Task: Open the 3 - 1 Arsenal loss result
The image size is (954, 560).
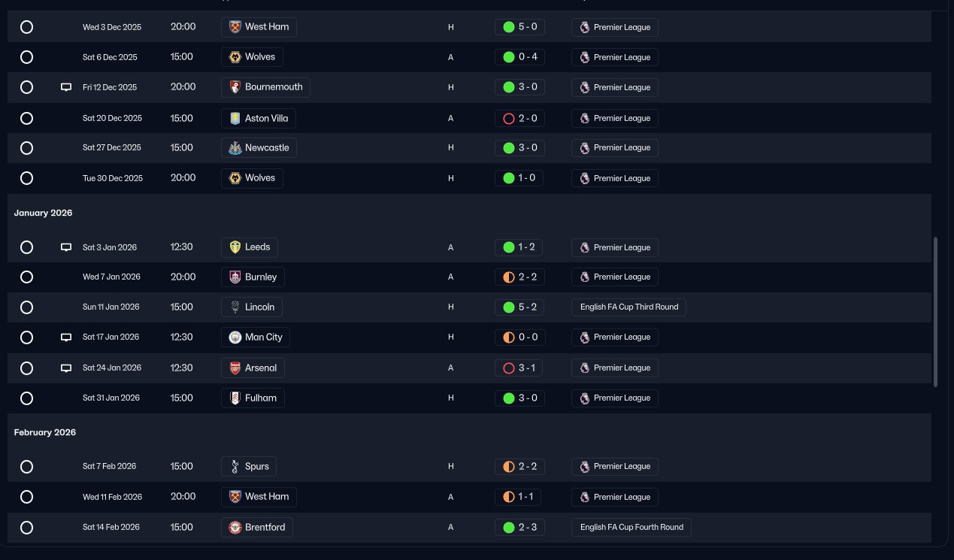Action: click(x=519, y=368)
